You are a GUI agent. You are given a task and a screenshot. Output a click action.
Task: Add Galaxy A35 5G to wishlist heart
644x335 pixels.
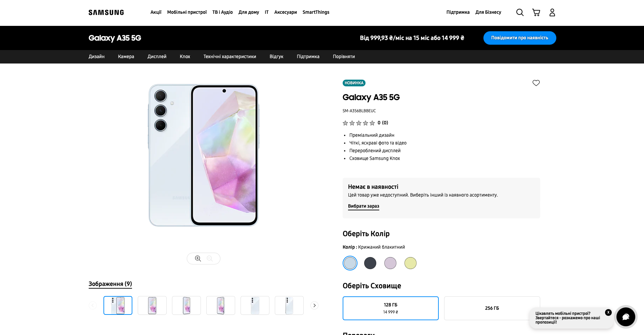coord(536,83)
